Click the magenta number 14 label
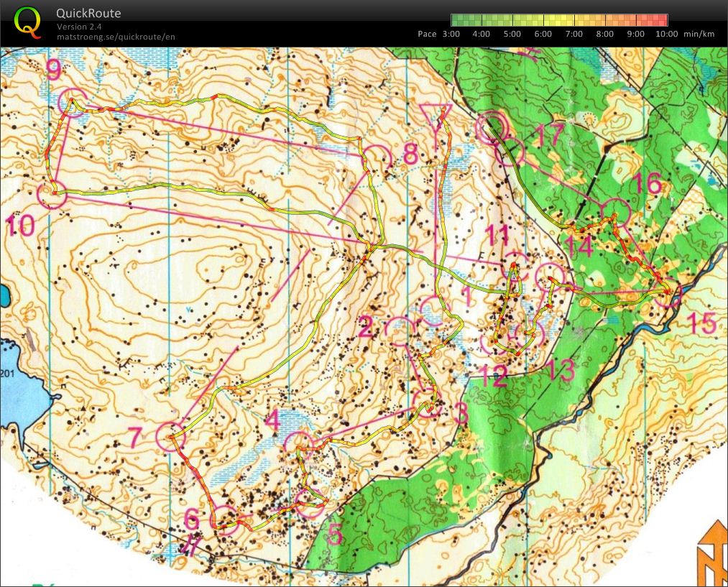This screenshot has width=728, height=587. click(580, 246)
